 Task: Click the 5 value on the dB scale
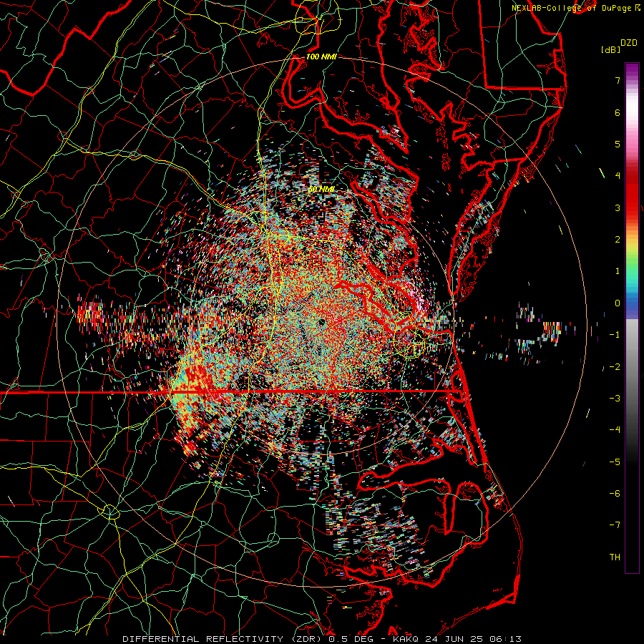[618, 144]
